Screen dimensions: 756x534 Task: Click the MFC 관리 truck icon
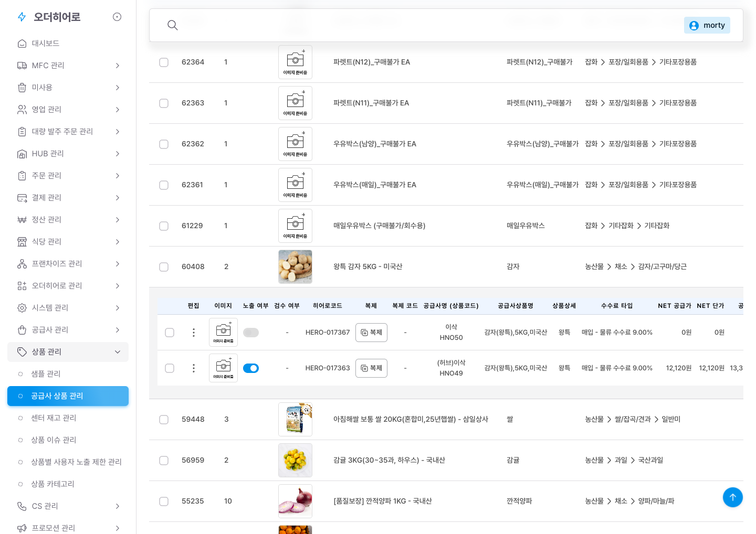point(22,66)
